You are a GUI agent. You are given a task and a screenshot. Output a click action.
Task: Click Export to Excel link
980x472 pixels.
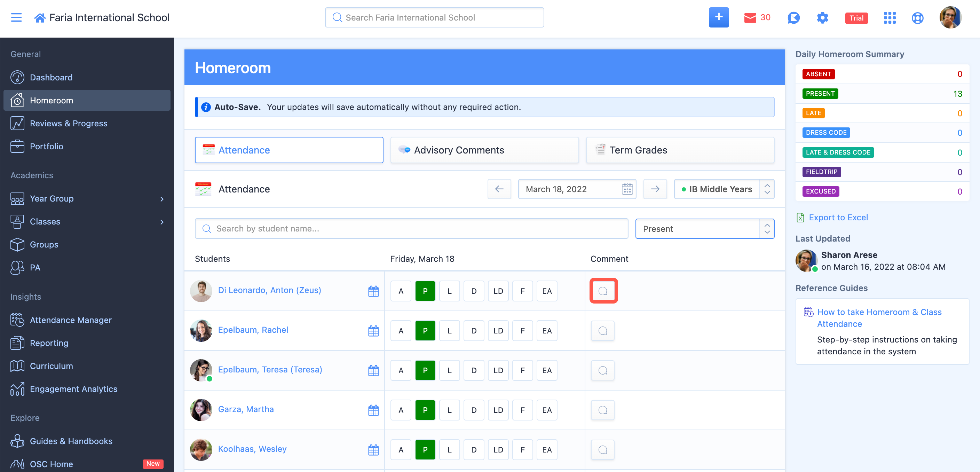[x=838, y=217]
